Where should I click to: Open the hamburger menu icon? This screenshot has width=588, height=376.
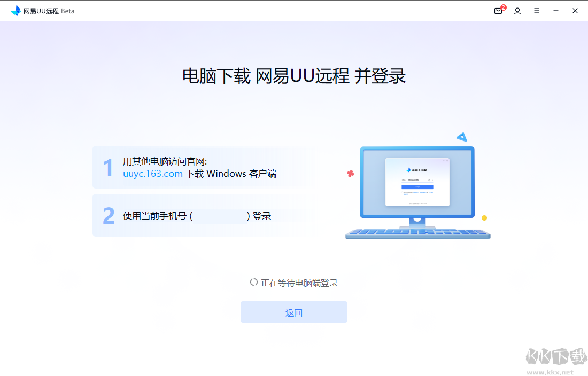[537, 11]
